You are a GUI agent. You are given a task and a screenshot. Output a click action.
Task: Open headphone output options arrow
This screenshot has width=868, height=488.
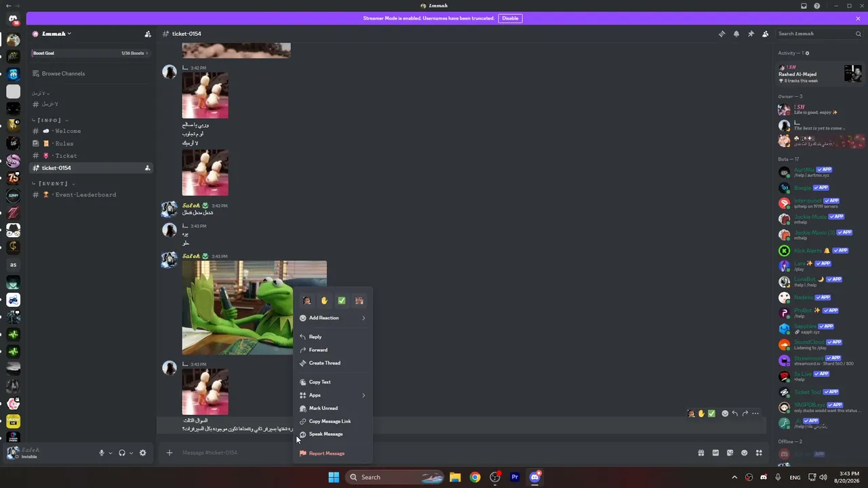(x=130, y=453)
